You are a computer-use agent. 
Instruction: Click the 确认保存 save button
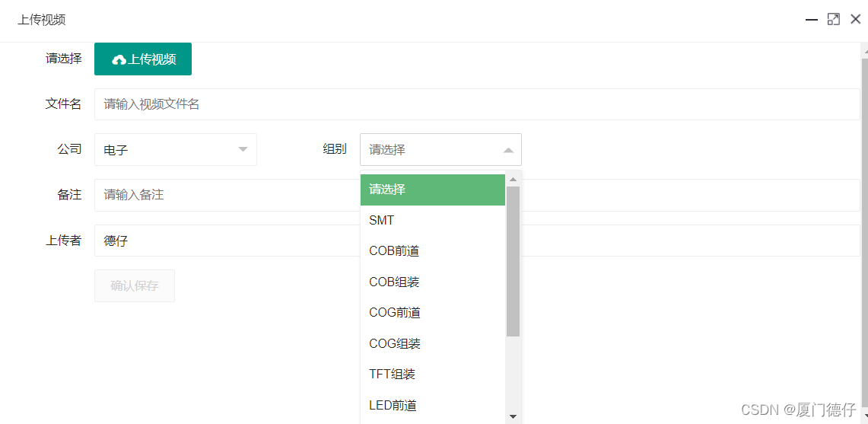(135, 286)
